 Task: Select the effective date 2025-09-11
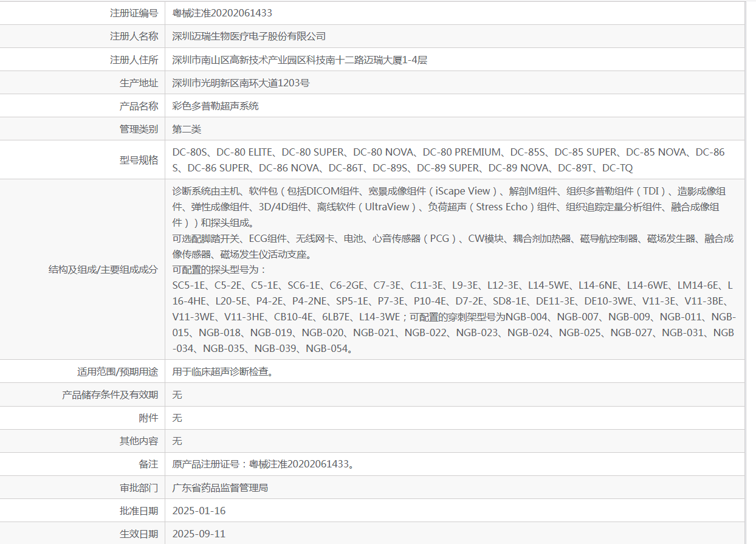click(x=199, y=534)
